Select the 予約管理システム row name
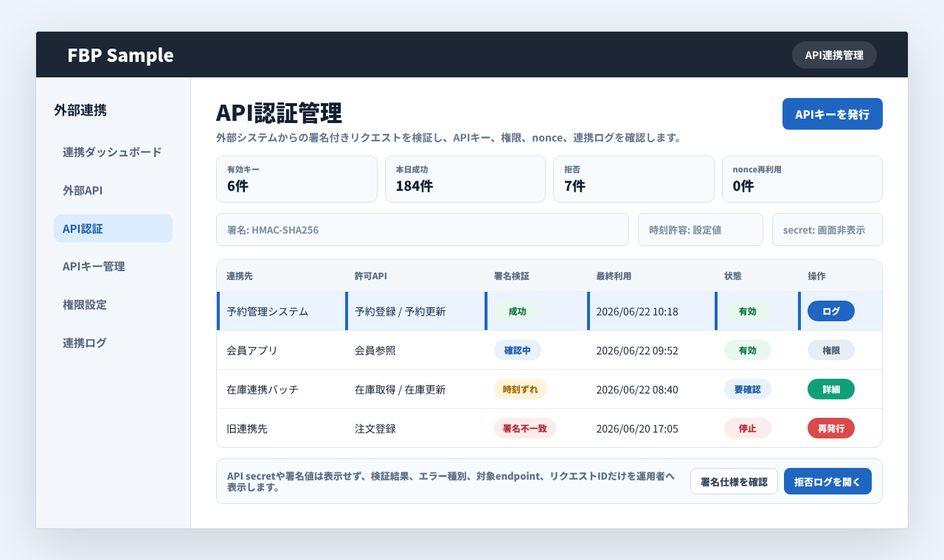 click(x=268, y=311)
